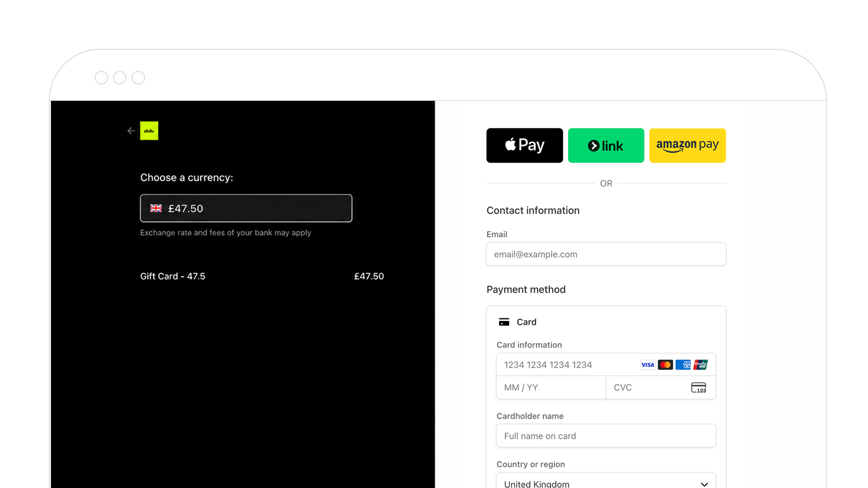The width and height of the screenshot is (868, 488).
Task: Click the UK flag icon in currency box
Action: click(x=156, y=208)
